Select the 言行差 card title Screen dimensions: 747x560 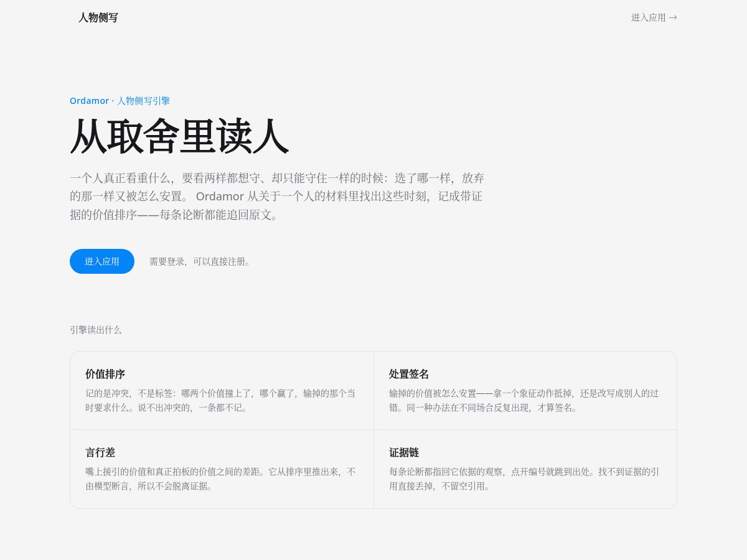coord(100,452)
